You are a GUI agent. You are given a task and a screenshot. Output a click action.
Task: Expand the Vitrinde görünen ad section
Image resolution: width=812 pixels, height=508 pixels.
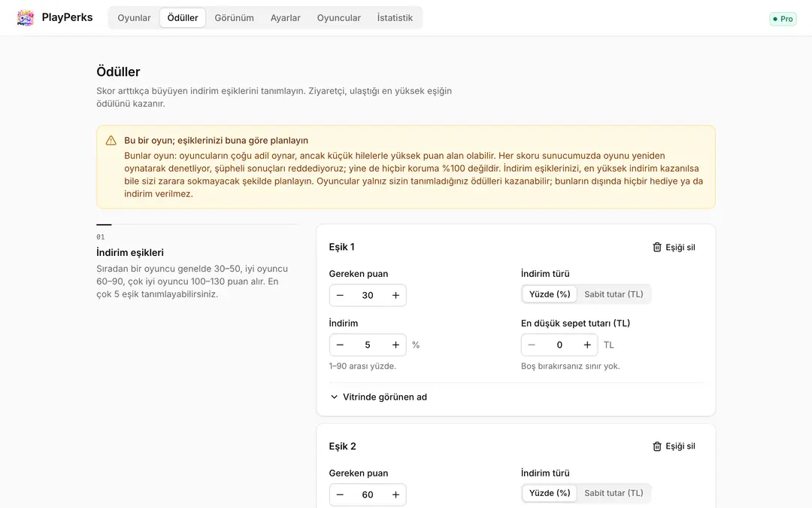[378, 397]
